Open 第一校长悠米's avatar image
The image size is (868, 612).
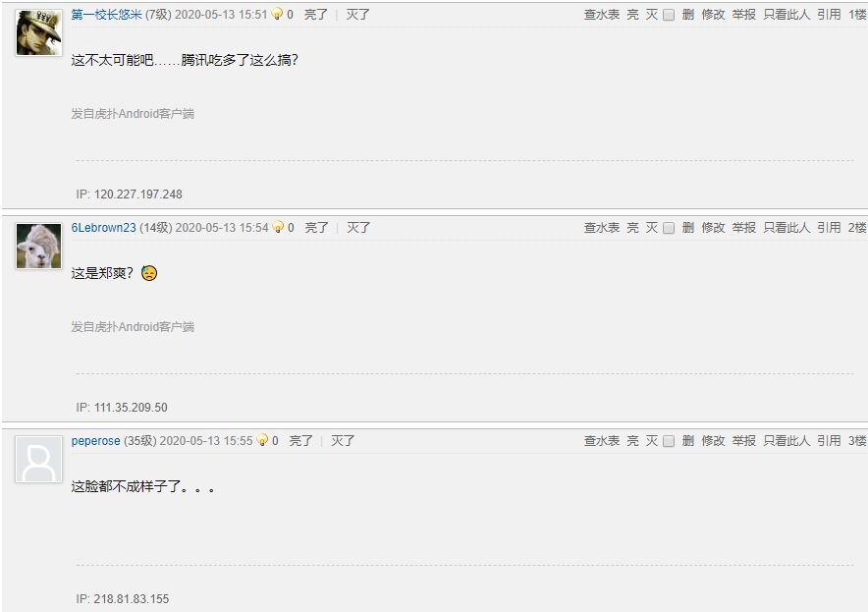coord(38,32)
